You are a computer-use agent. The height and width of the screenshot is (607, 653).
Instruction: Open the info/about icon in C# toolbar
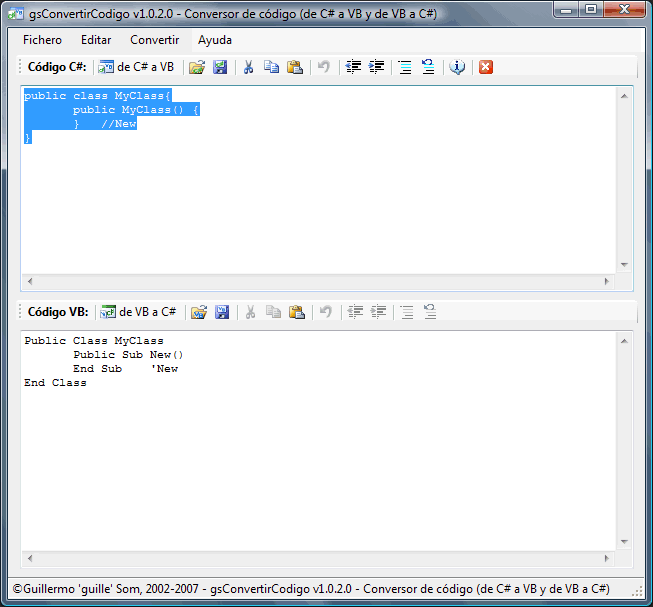(457, 67)
